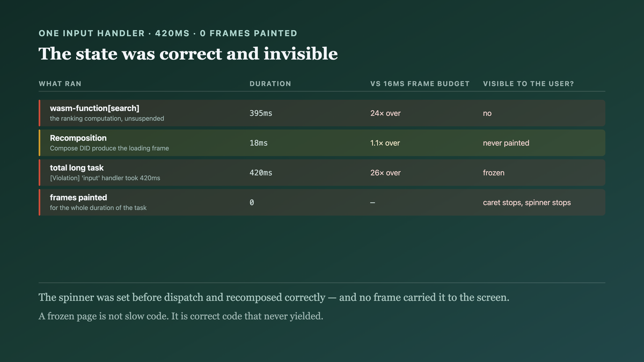Click the 'DURATION' column header
644x362 pixels.
click(x=270, y=84)
